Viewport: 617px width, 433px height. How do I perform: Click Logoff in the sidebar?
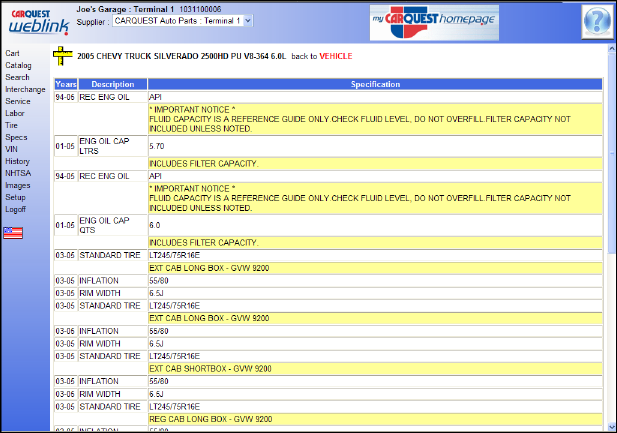pyautogui.click(x=15, y=209)
